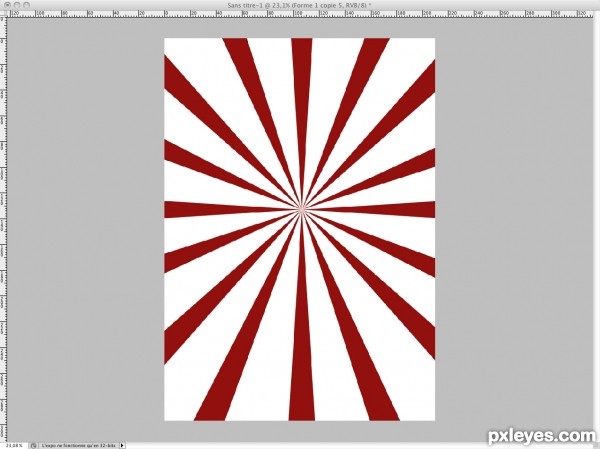The image size is (600, 449).
Task: Click the vertical ruler on the left
Action: click(3, 230)
